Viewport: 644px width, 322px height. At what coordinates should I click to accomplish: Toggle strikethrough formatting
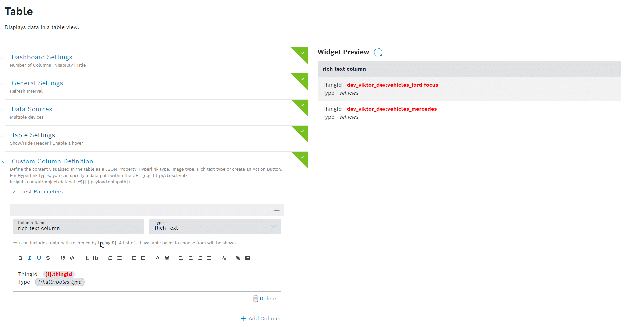pos(48,258)
